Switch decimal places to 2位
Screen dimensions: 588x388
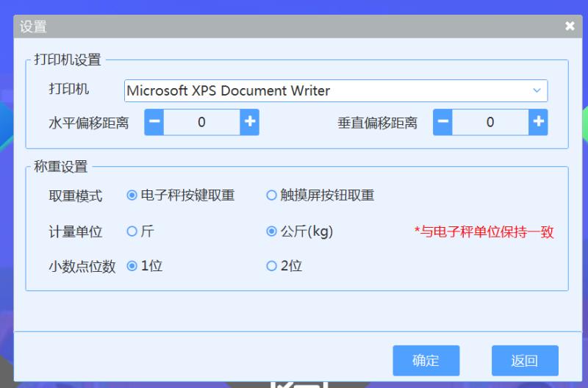[x=272, y=266]
